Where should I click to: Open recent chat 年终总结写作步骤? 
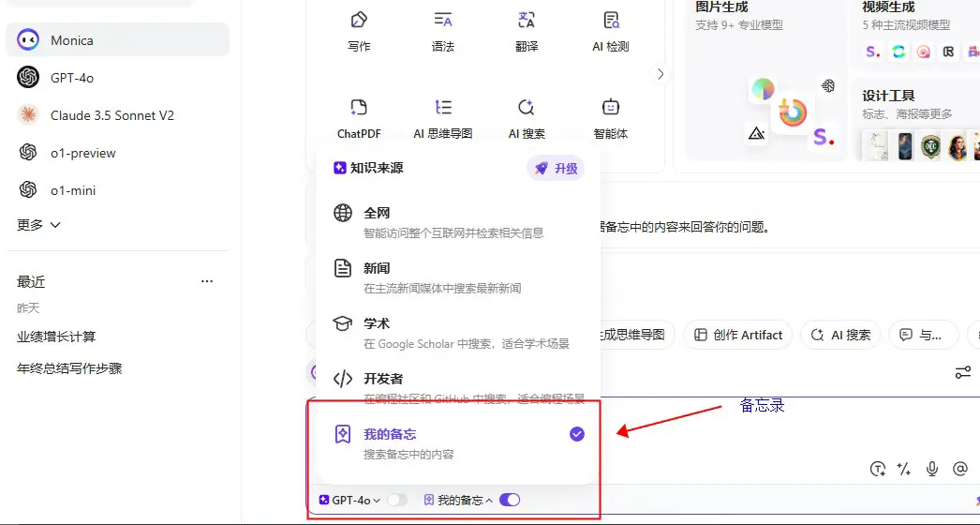coord(69,368)
